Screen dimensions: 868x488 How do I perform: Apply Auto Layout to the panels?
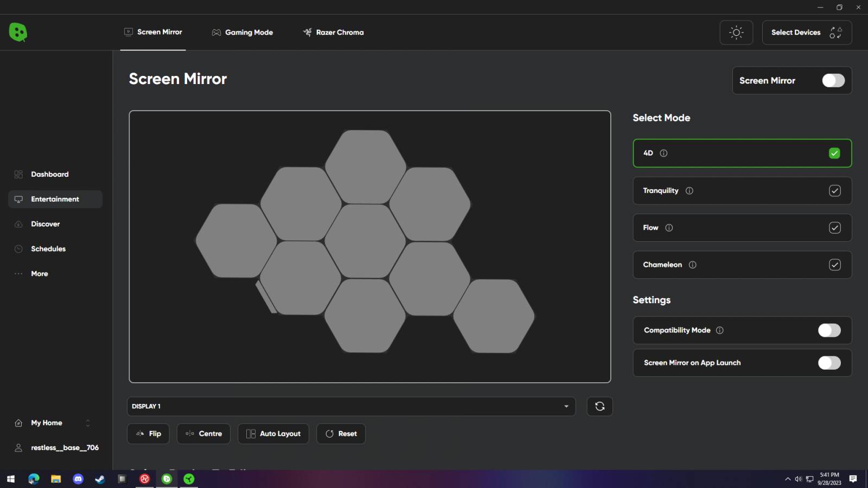click(273, 433)
